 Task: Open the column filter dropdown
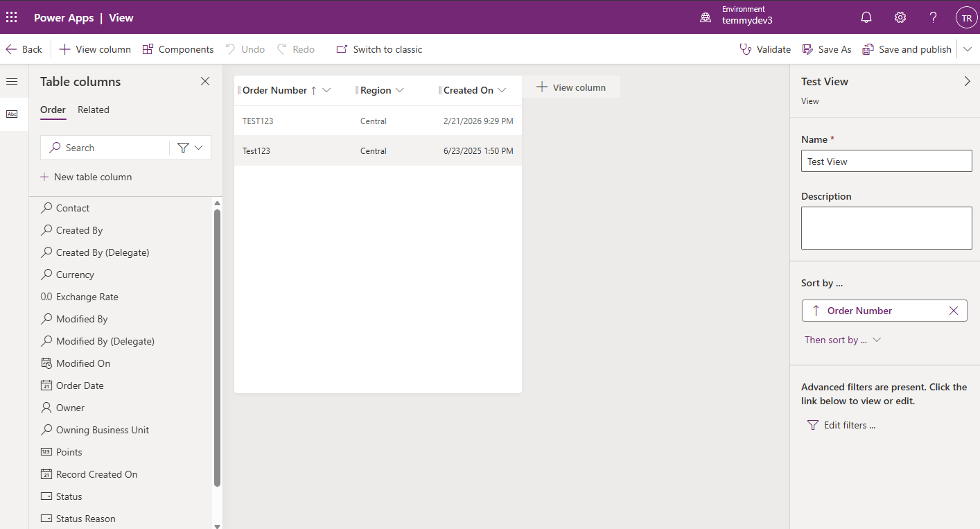[190, 148]
